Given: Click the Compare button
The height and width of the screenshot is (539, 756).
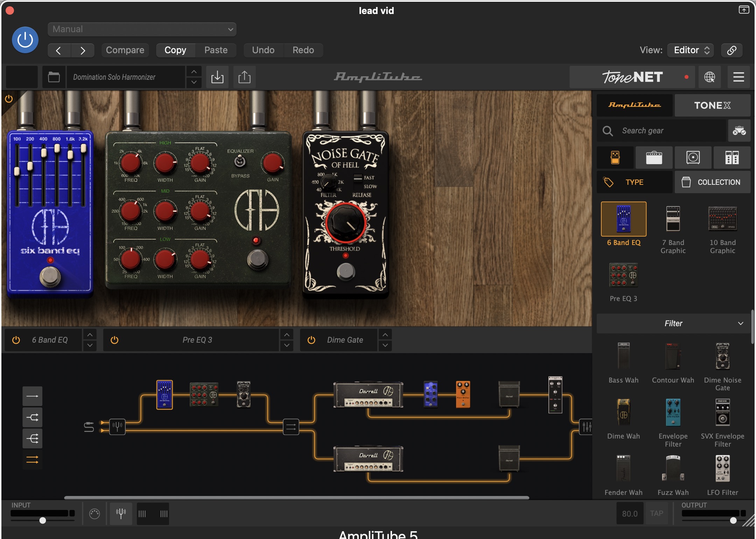Looking at the screenshot, I should pyautogui.click(x=125, y=50).
